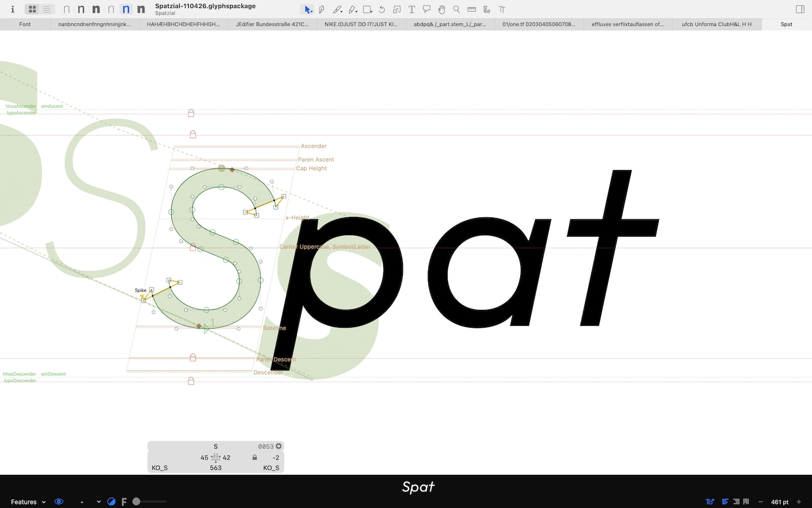The width and height of the screenshot is (812, 508).
Task: Toggle the kerning lock icon
Action: click(255, 457)
